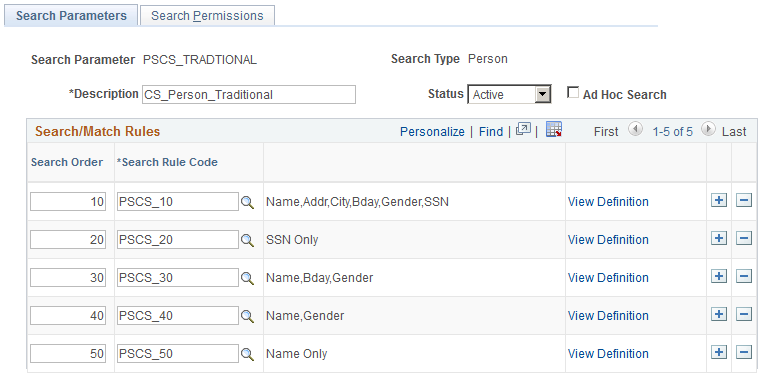Select the Search Parameters tab
The width and height of the screenshot is (765, 379).
click(71, 16)
